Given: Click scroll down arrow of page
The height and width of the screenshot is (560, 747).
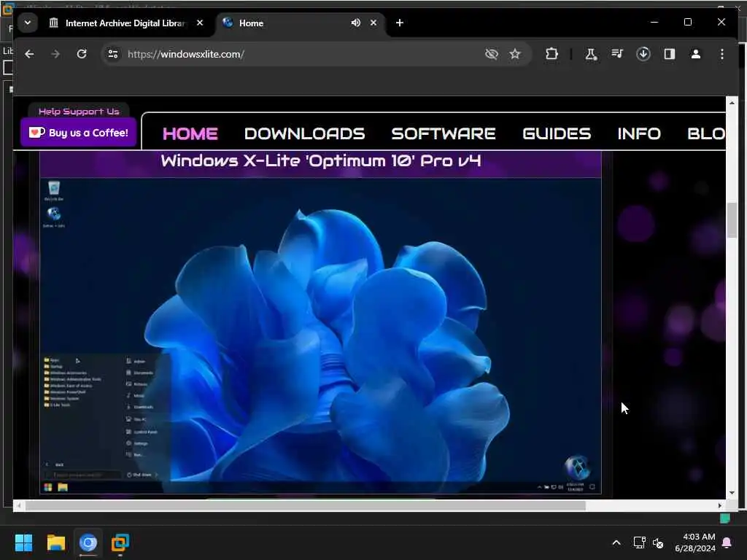Looking at the screenshot, I should (x=732, y=493).
